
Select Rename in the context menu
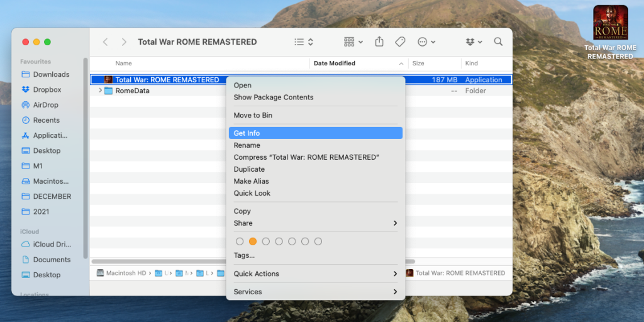pyautogui.click(x=316, y=145)
